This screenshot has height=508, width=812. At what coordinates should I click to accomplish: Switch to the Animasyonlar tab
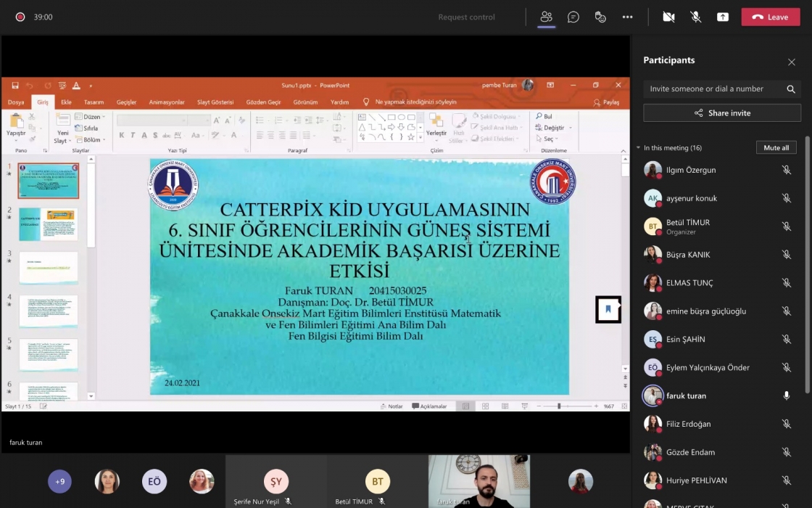tap(167, 102)
